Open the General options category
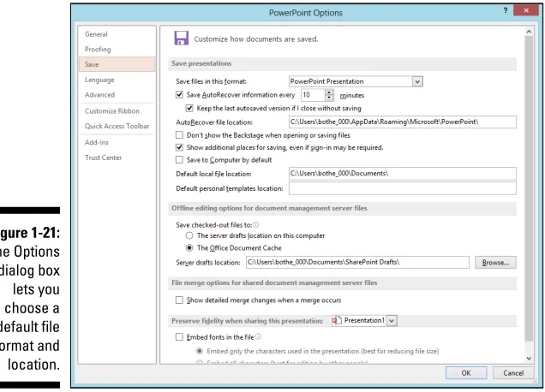Viewport: 545px width, 392px height. click(x=117, y=34)
